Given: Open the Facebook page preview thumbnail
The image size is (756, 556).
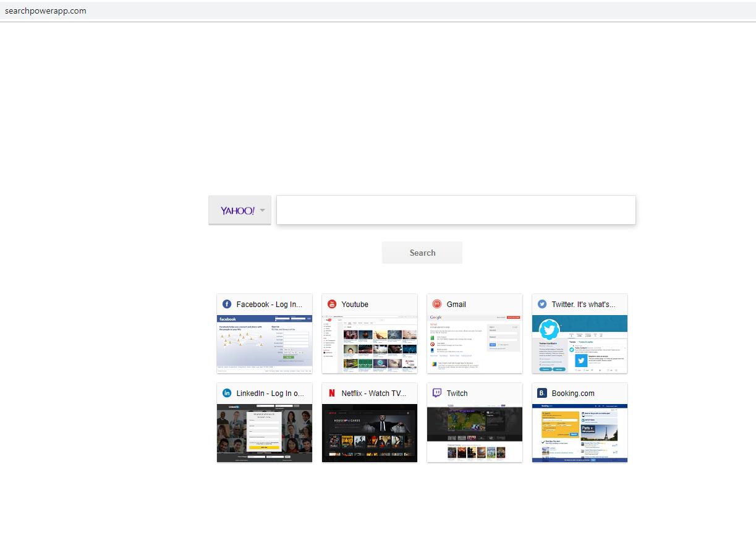Looking at the screenshot, I should 265,344.
